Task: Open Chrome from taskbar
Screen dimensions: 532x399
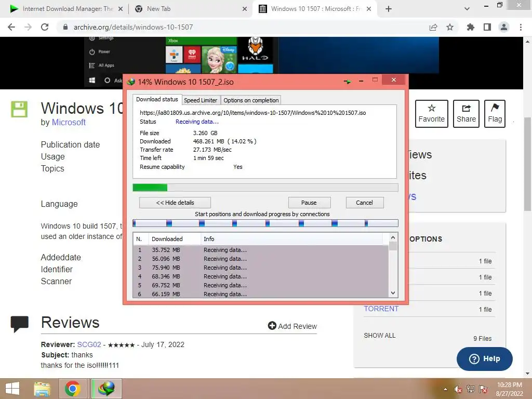Action: pos(73,389)
